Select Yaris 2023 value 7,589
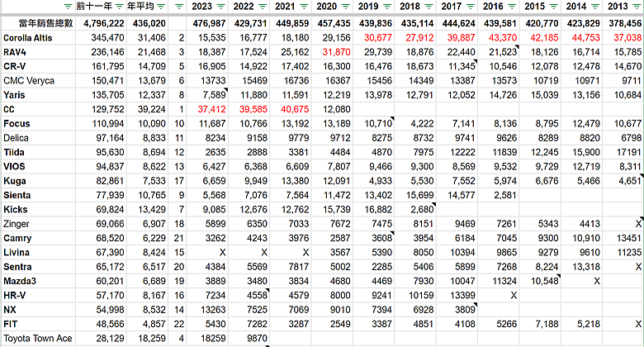Viewport: 644px width, 347px height. (x=214, y=95)
